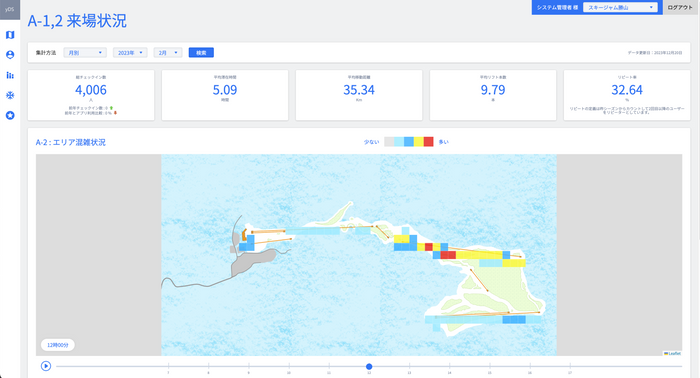
Task: Click the 12時00分 time label on map
Action: click(x=58, y=345)
